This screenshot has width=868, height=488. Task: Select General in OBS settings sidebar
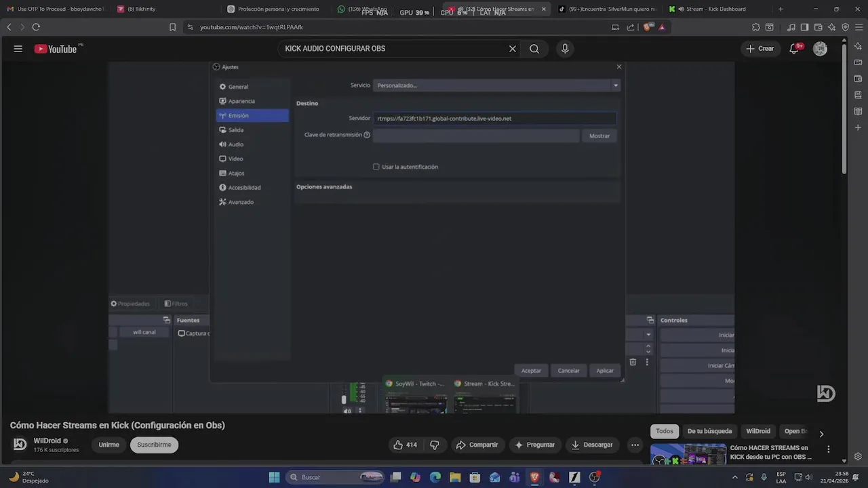pos(252,87)
